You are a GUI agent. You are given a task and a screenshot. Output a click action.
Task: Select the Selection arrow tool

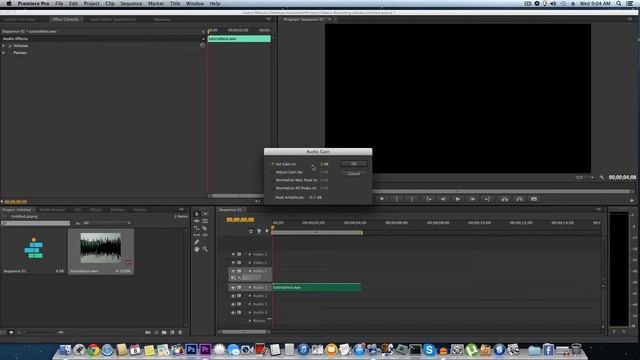(x=196, y=214)
